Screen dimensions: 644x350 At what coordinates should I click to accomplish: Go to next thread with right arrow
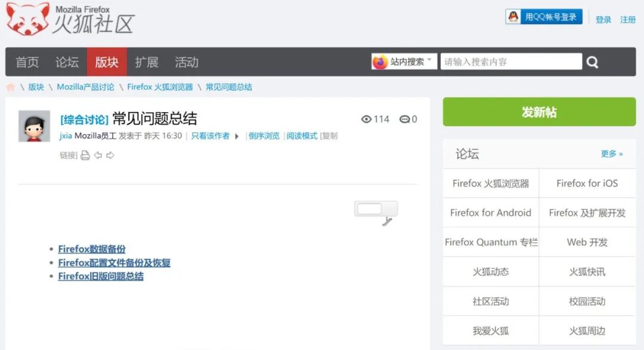click(x=110, y=155)
